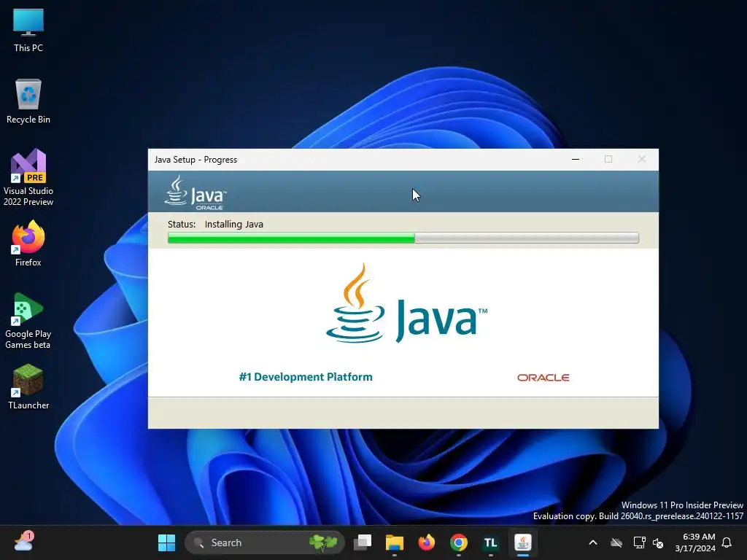The image size is (747, 560).
Task: Click the Java logo in the header banner
Action: 196,192
